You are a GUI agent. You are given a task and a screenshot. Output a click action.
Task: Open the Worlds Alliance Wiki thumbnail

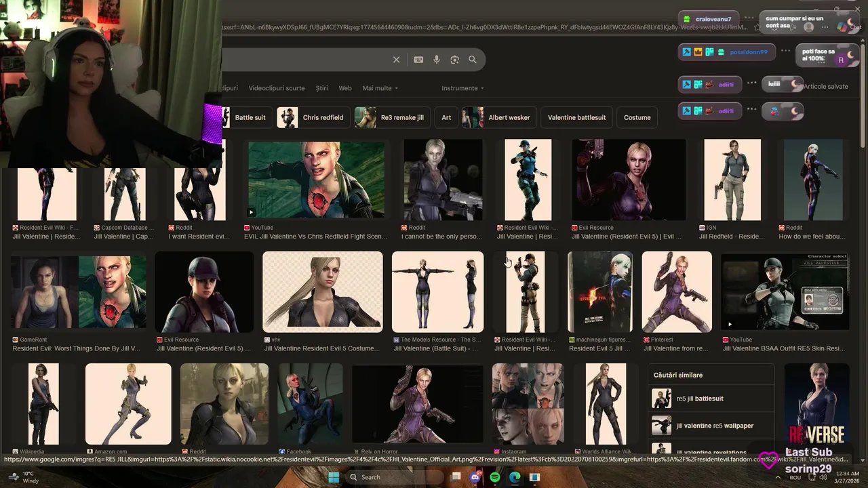pos(606,404)
